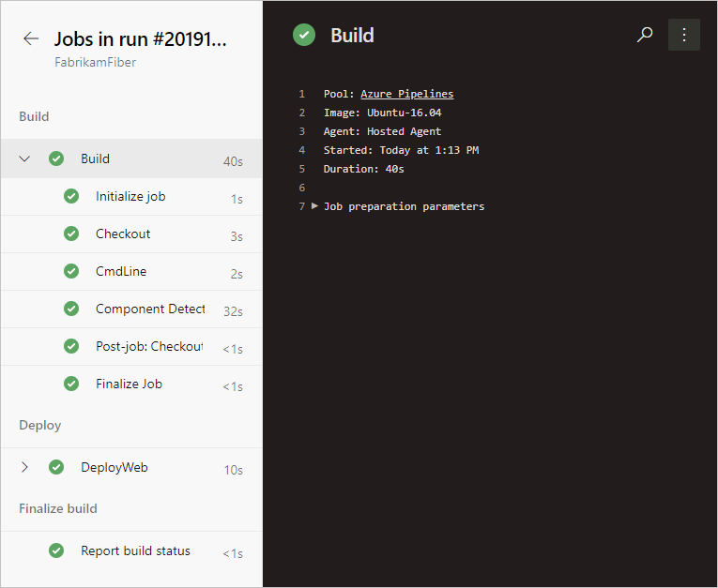This screenshot has height=588, width=718.
Task: Select the Checkout step
Action: pos(123,234)
